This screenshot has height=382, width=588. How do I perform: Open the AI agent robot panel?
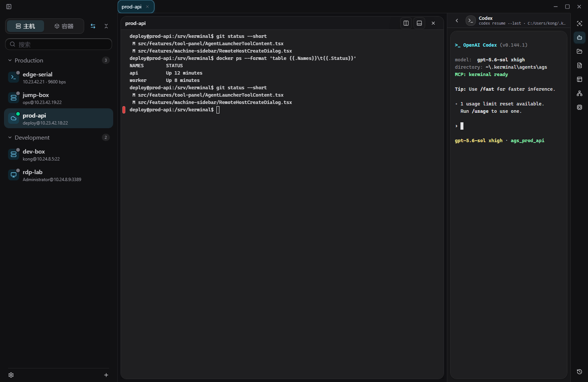(580, 37)
